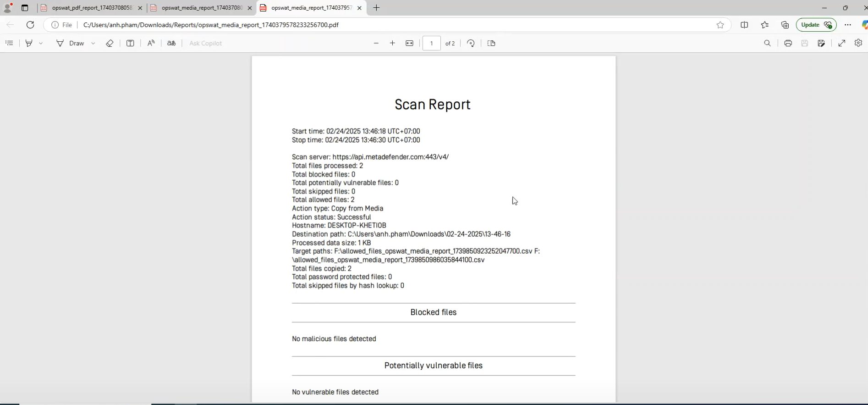This screenshot has width=868, height=405.
Task: Restore down the browser window
Action: [846, 8]
